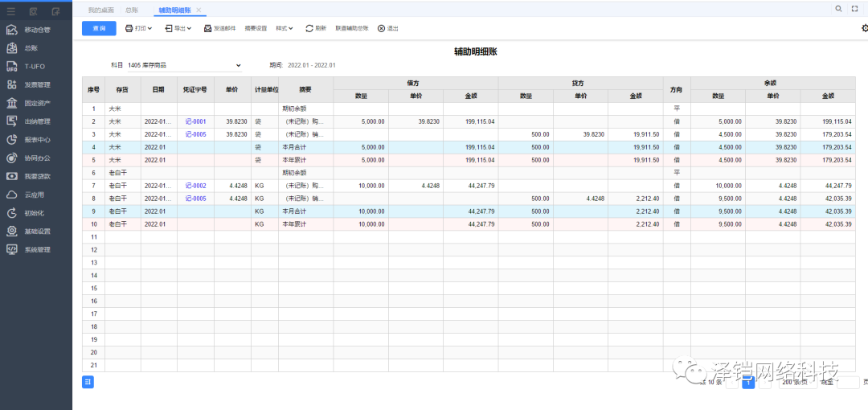
Task: Expand the 导出 export dropdown
Action: (x=178, y=28)
